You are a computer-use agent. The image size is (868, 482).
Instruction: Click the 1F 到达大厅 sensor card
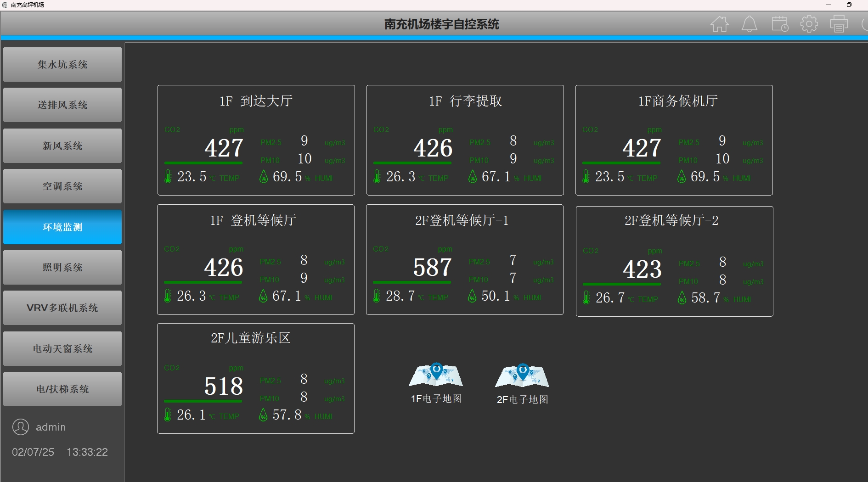(x=256, y=140)
